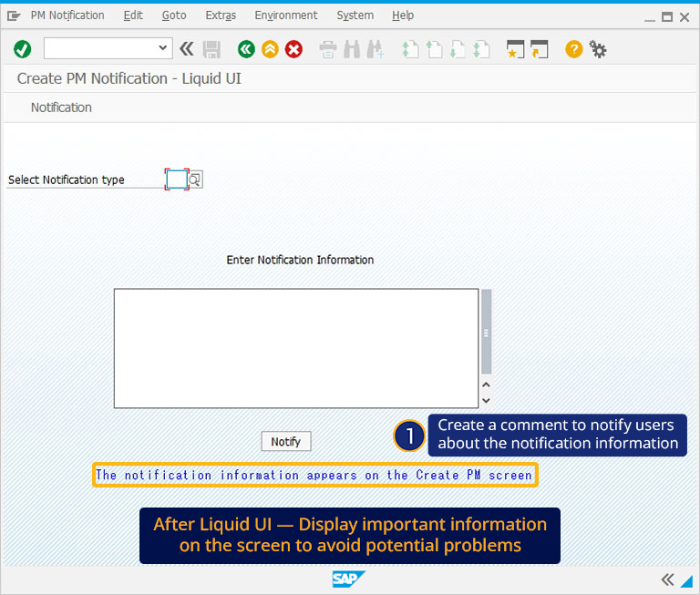Click the Notify button

point(285,441)
